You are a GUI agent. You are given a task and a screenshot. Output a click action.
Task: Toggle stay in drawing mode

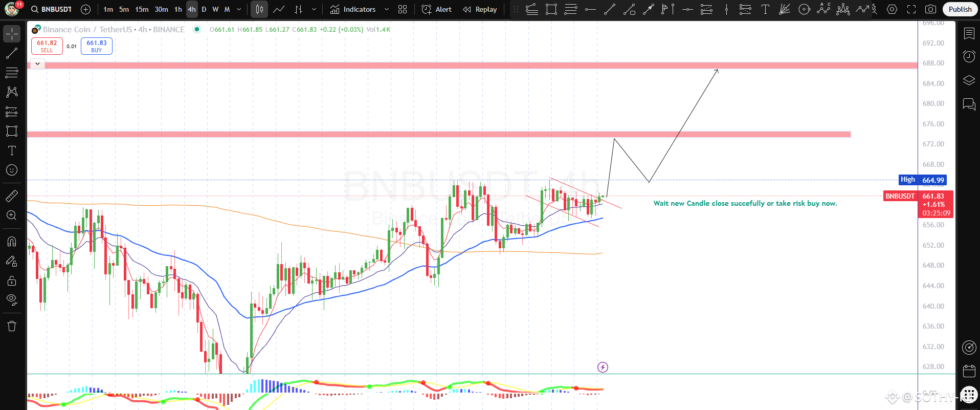pos(12,261)
